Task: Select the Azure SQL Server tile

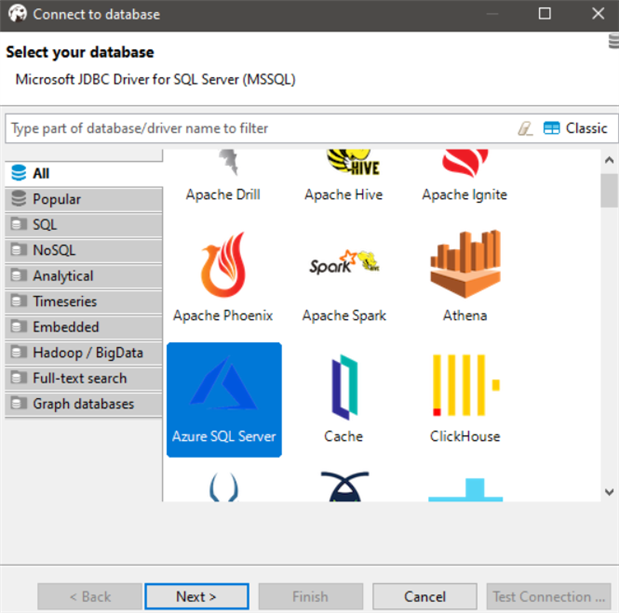Action: click(224, 399)
